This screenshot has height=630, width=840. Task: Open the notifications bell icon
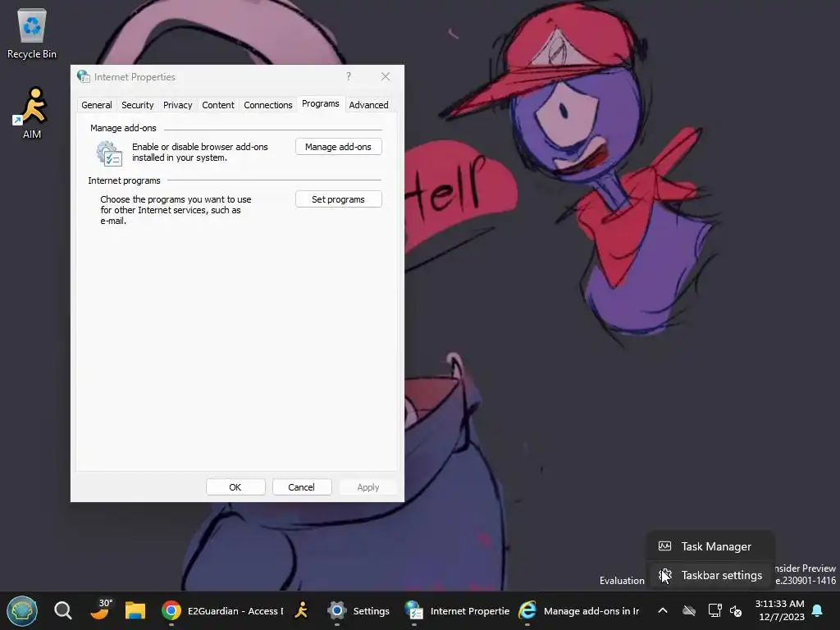point(817,610)
